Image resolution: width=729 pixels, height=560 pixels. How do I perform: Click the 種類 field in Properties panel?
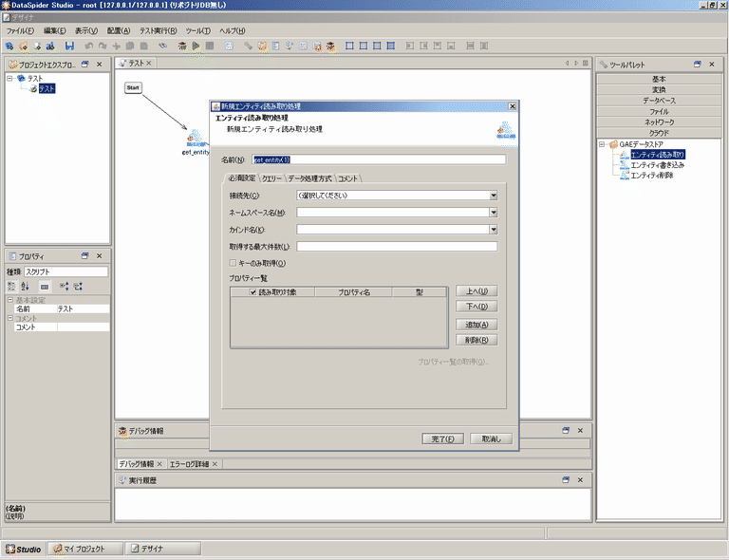(x=66, y=271)
